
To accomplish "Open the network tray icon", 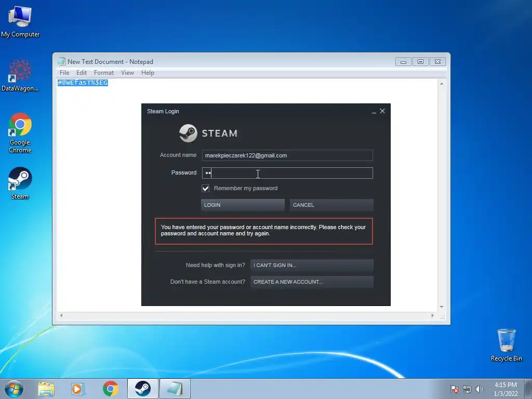I will [x=467, y=389].
